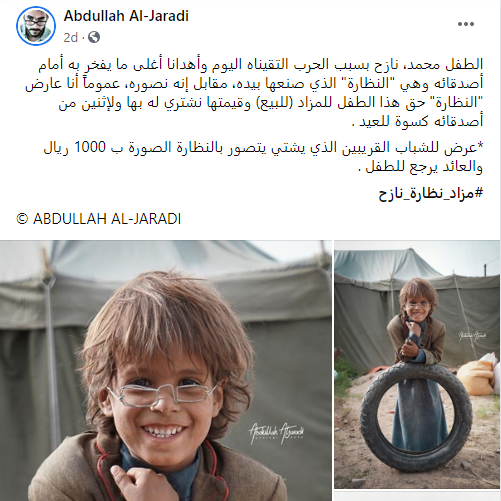Viewport: 501px width, 501px height.
Task: Open the close-up photo of the smiling boy
Action: (166, 370)
